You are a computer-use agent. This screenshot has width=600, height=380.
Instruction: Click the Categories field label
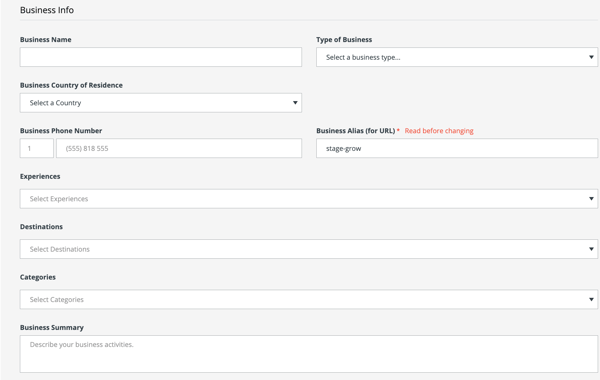coord(38,277)
